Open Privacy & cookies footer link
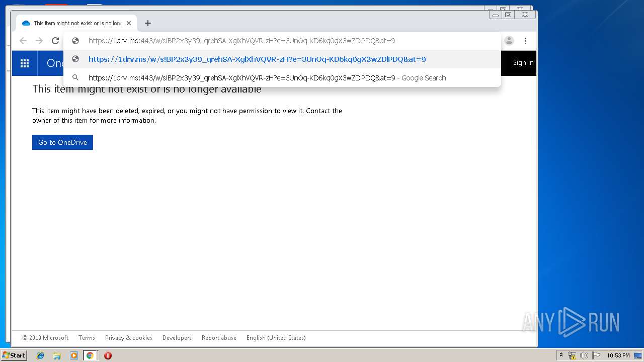The image size is (644, 362). (129, 338)
